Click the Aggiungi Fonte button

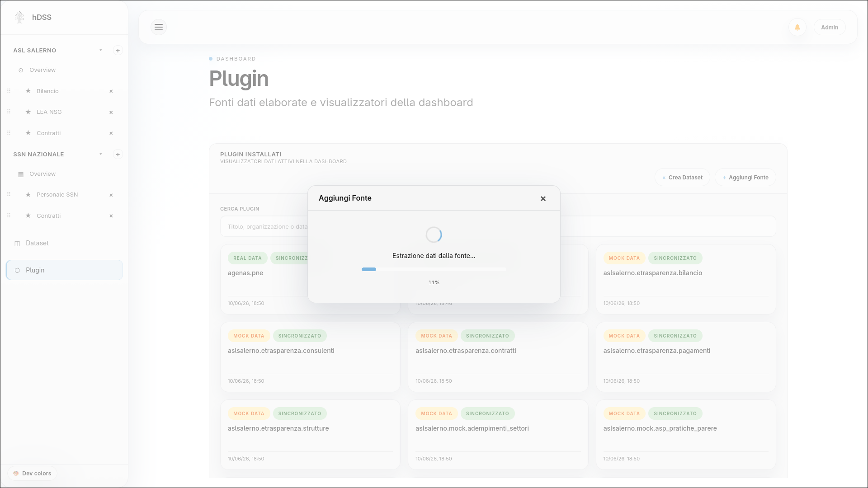pyautogui.click(x=745, y=178)
